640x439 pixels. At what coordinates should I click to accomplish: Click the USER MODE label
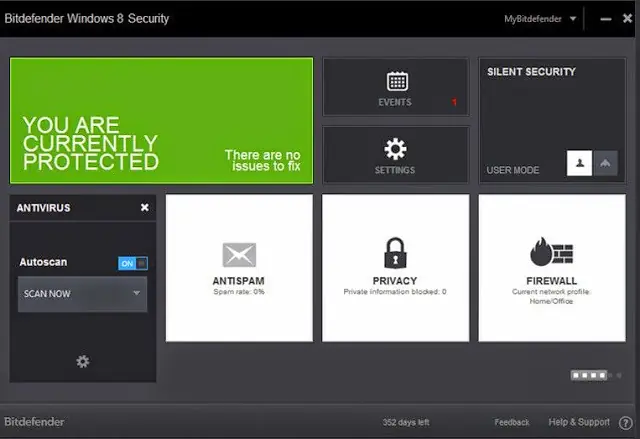[x=513, y=170]
